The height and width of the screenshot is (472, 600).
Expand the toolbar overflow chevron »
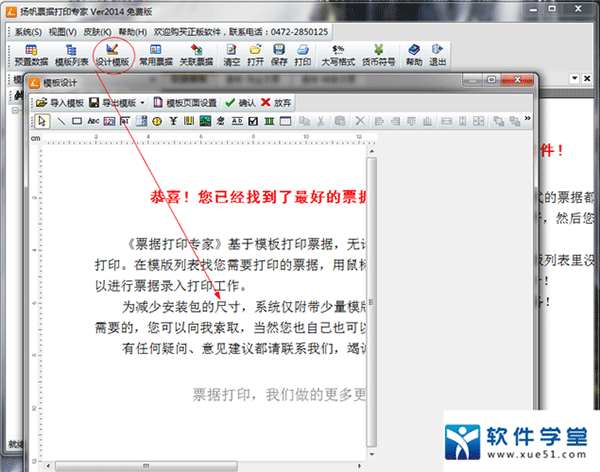[x=528, y=118]
